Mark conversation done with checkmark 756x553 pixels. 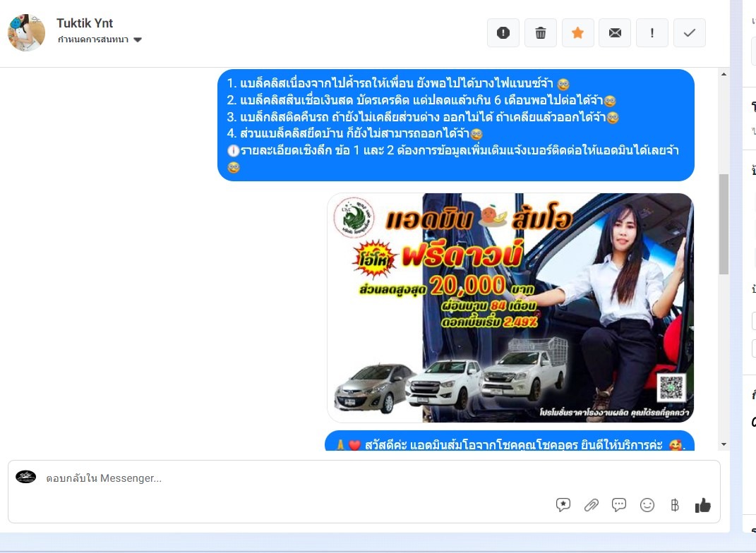tap(690, 32)
